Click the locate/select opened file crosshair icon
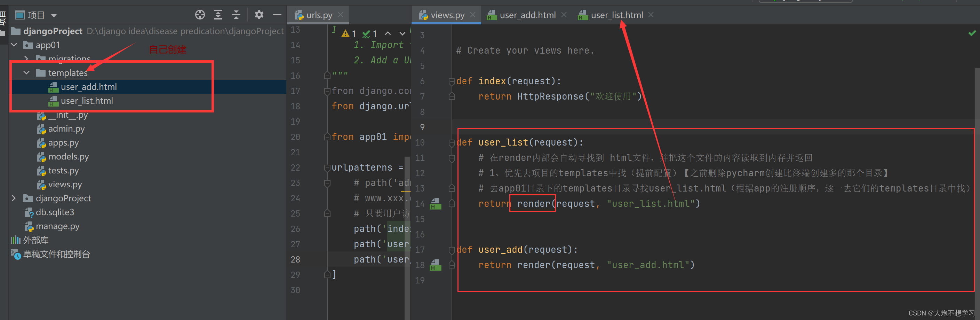This screenshot has height=320, width=980. (200, 15)
